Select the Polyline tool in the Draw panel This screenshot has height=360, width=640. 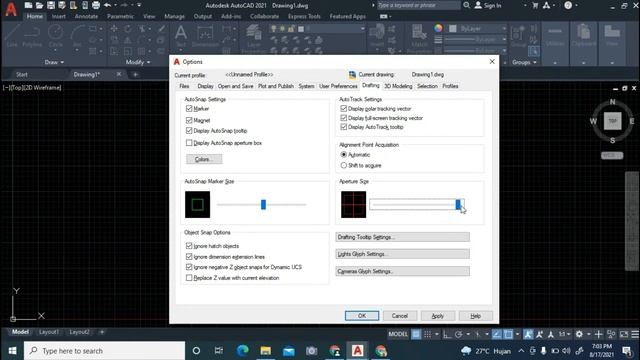click(32, 36)
